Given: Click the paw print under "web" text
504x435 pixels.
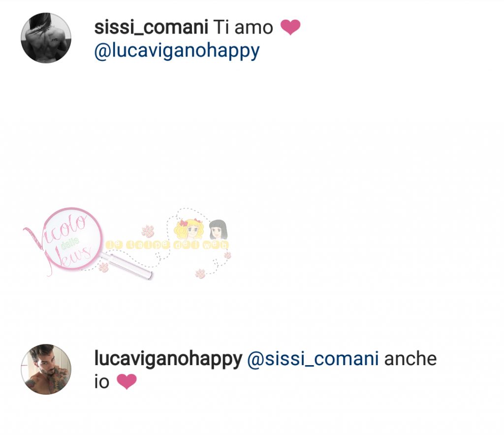Looking at the screenshot, I should (227, 255).
